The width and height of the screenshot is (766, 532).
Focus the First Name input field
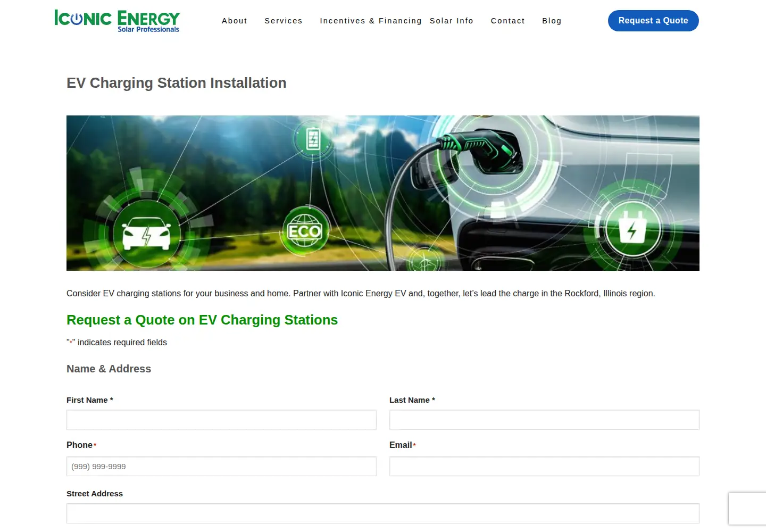pyautogui.click(x=221, y=420)
